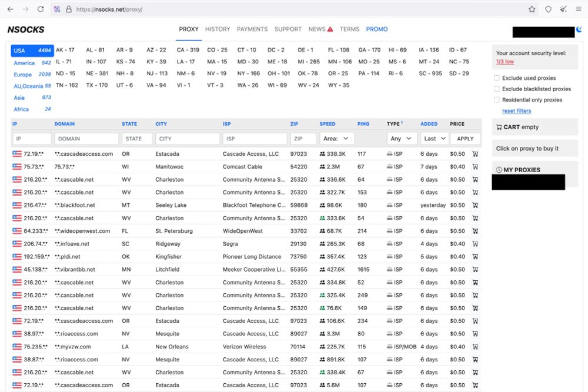Click US flag on 64.233 row
This screenshot has width=588, height=392.
pos(17,231)
